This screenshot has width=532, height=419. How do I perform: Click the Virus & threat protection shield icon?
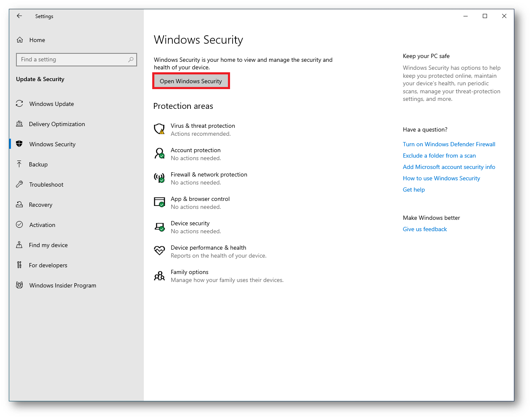click(159, 129)
